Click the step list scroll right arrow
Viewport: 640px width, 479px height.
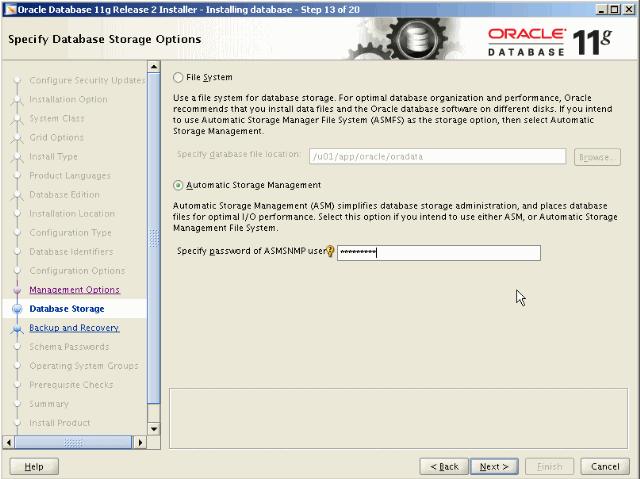140,442
